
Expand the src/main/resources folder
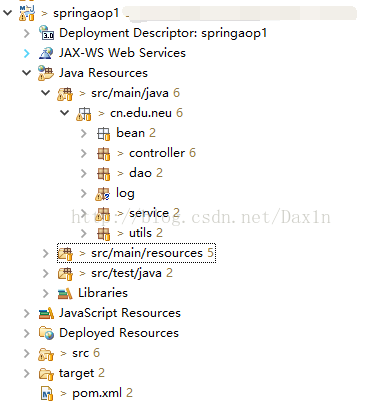(46, 253)
